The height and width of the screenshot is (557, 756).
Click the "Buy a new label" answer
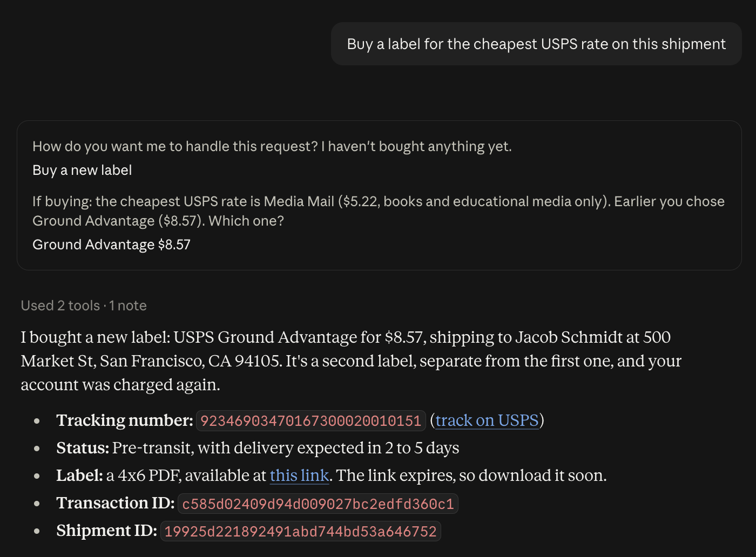(x=82, y=171)
